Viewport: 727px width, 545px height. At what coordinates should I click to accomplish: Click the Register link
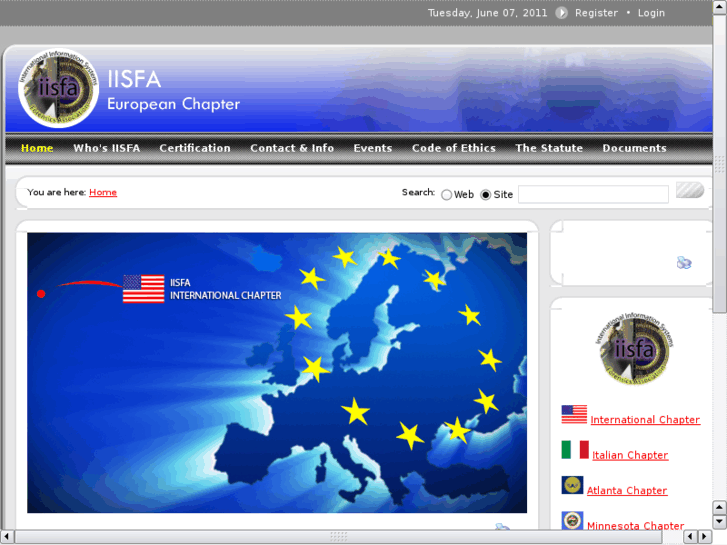[596, 13]
